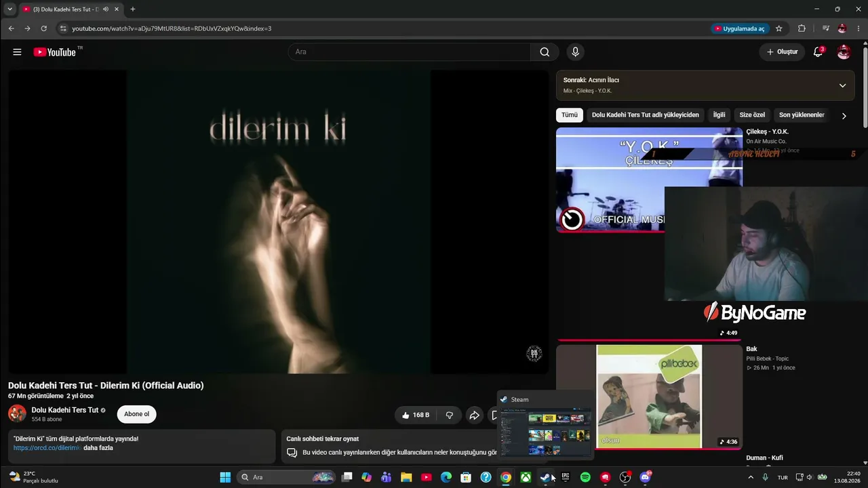Select the Size özel filter chip
868x488 pixels.
click(x=752, y=115)
